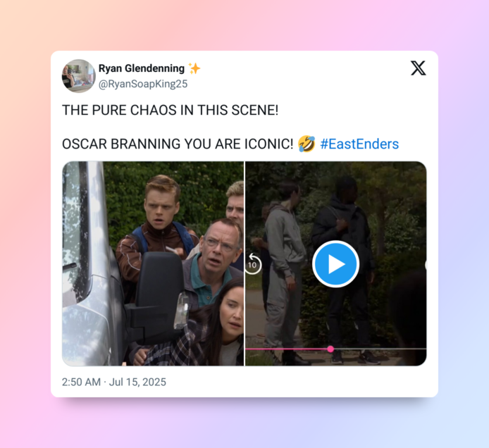Click the partially visible skip-forward control
489x448 pixels.
(x=426, y=265)
